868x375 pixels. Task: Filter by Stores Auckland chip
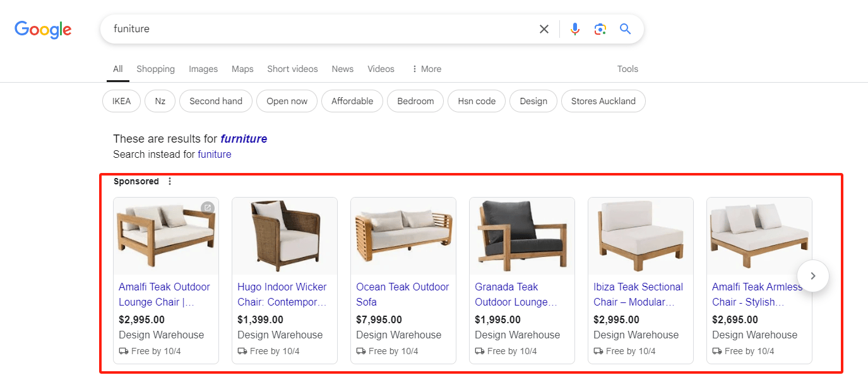click(603, 101)
